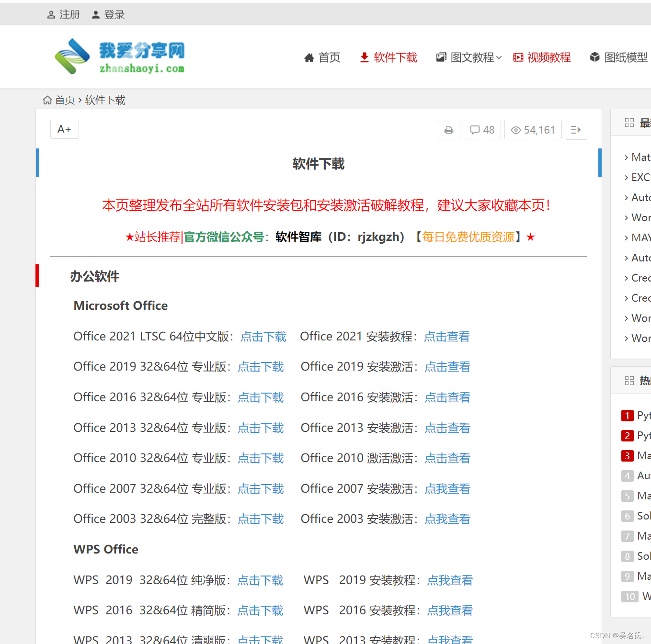Click the Microsoft Office subheading

point(121,305)
